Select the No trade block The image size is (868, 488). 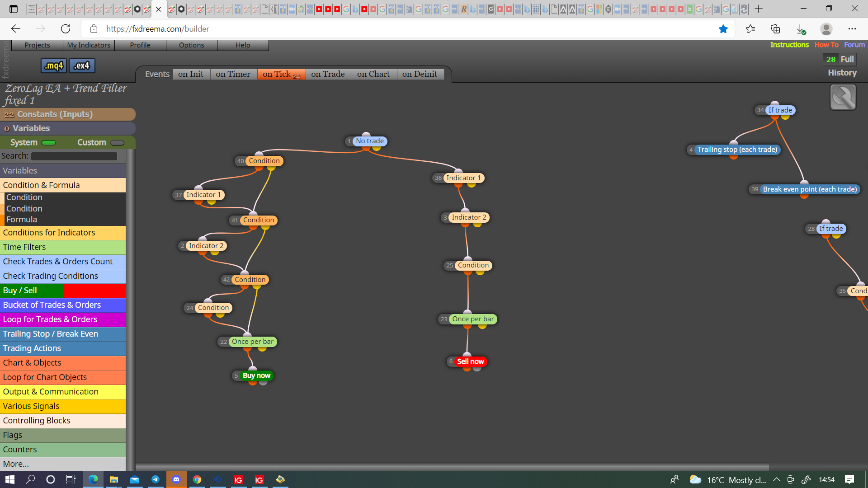pyautogui.click(x=370, y=141)
